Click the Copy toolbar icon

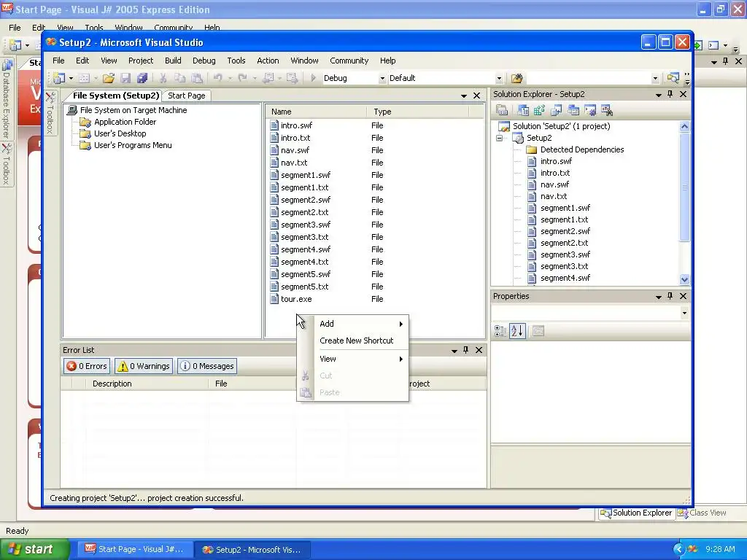[x=179, y=78]
